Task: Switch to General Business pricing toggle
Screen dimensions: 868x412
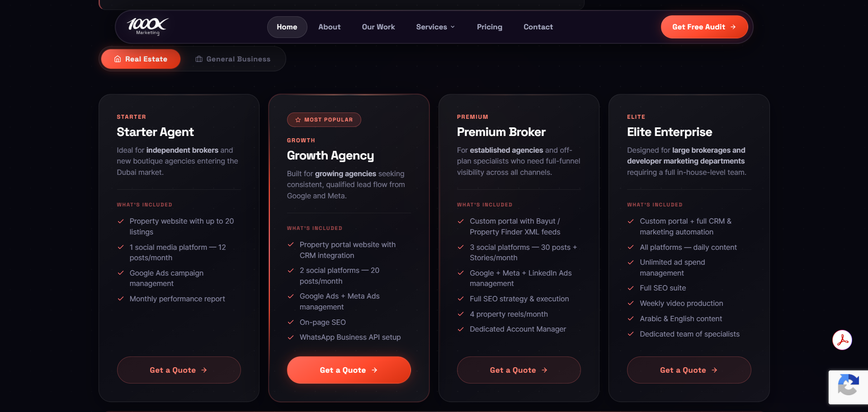Action: (233, 59)
